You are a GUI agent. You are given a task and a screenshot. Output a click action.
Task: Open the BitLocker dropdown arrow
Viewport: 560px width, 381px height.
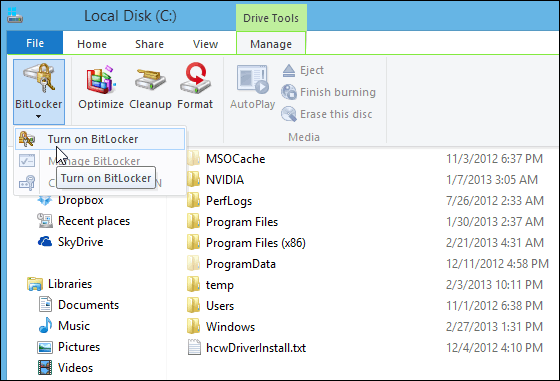[39, 116]
